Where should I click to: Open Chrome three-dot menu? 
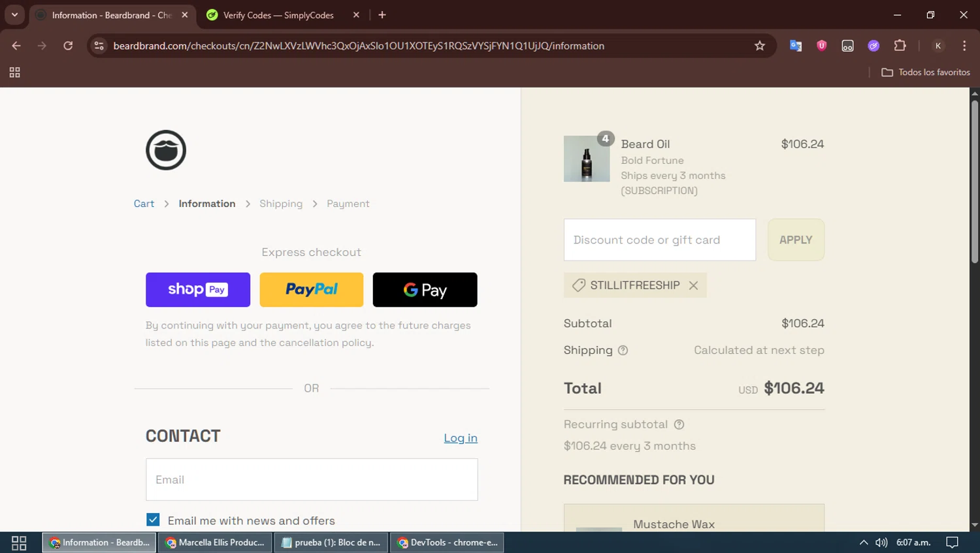[x=964, y=46]
